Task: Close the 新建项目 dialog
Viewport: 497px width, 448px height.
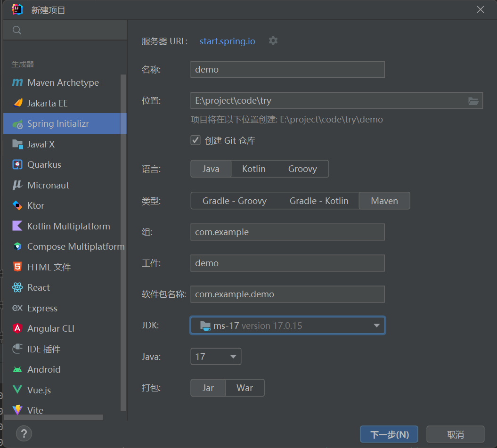Action: 480,10
